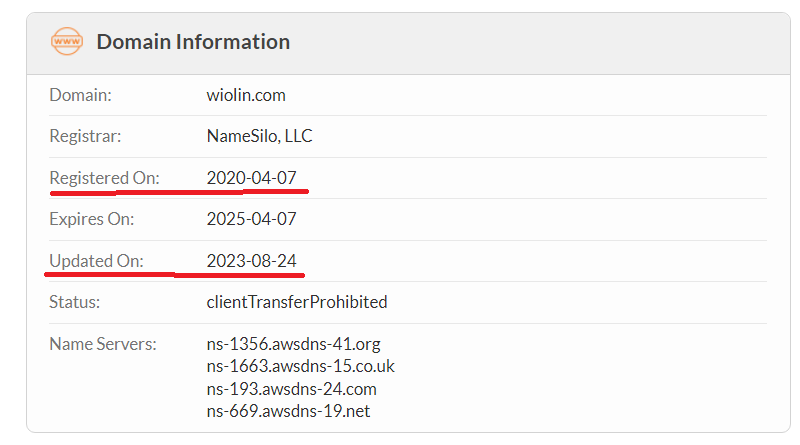Viewport: 800px width, 445px height.
Task: Click the Domain Information heading
Action: (x=193, y=42)
